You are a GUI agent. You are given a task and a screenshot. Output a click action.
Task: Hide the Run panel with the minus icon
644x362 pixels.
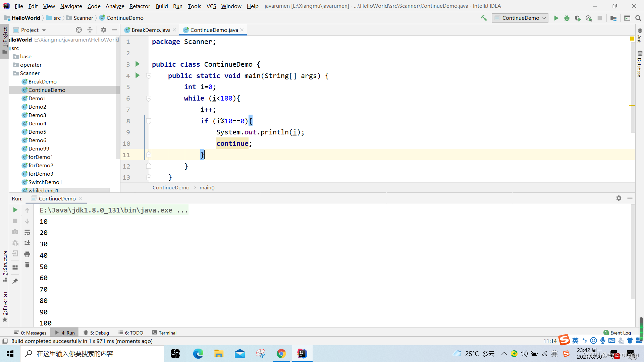pos(630,198)
